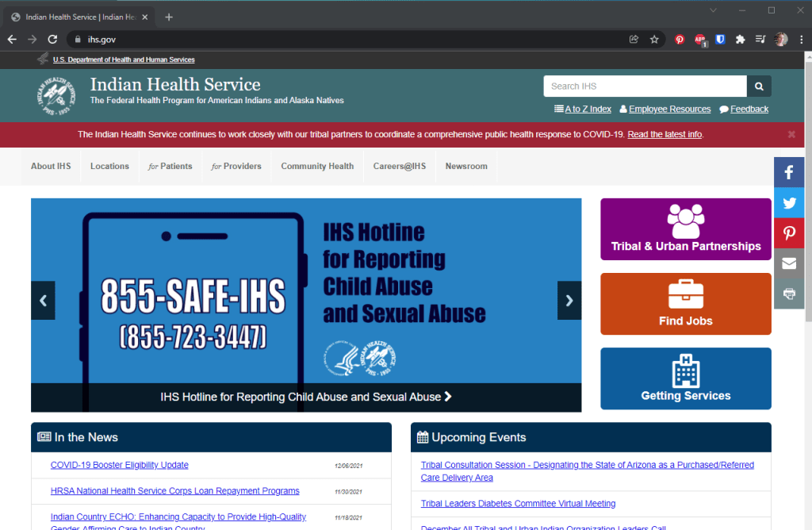Screen dimensions: 812x530
Task: Advance carousel to next slide
Action: click(569, 301)
